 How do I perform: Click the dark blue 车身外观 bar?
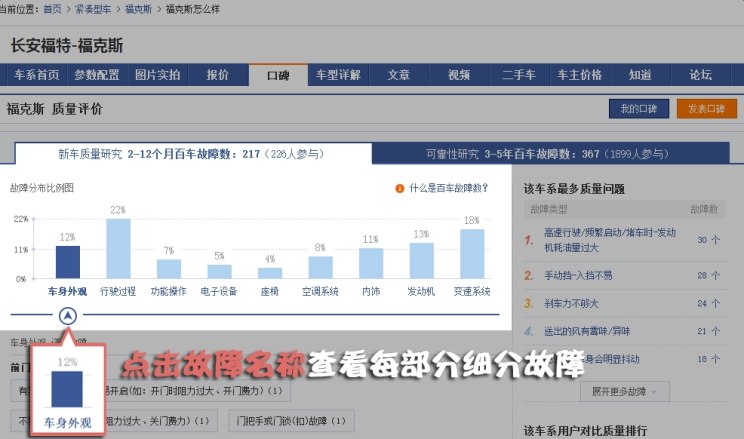click(68, 262)
